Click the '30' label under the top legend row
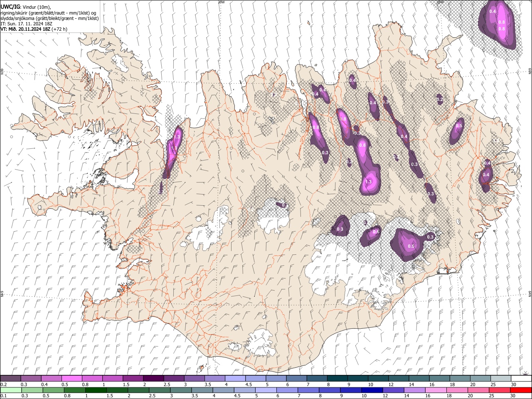Viewport: 532px width, 399px height. click(x=513, y=384)
